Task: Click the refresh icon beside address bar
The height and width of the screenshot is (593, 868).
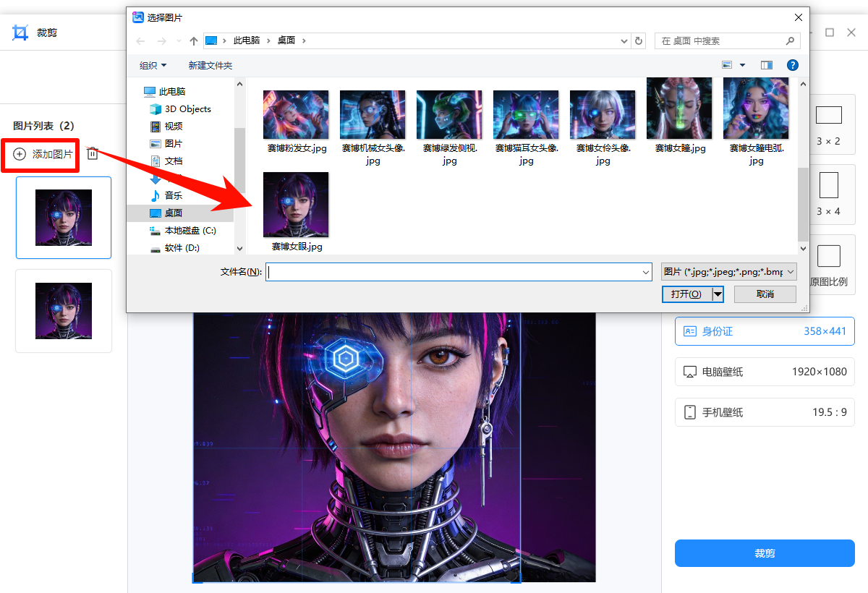Action: click(639, 41)
